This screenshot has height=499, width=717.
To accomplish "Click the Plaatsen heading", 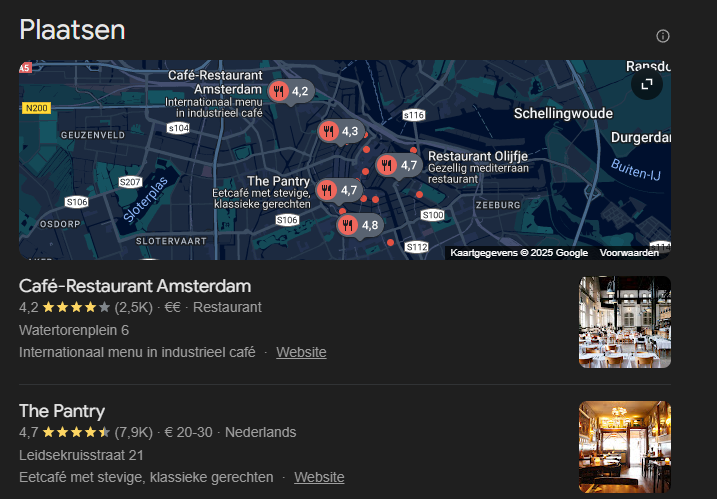I will click(x=72, y=30).
